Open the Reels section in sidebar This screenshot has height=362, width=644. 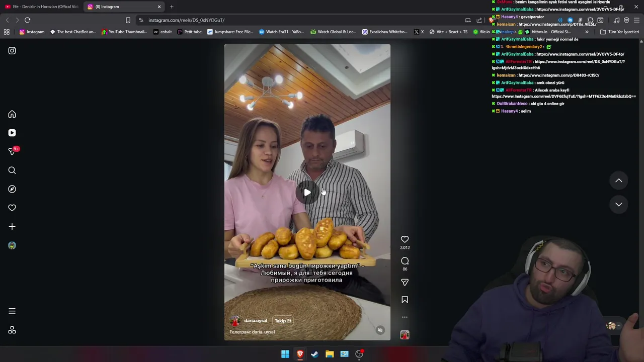coord(12,133)
